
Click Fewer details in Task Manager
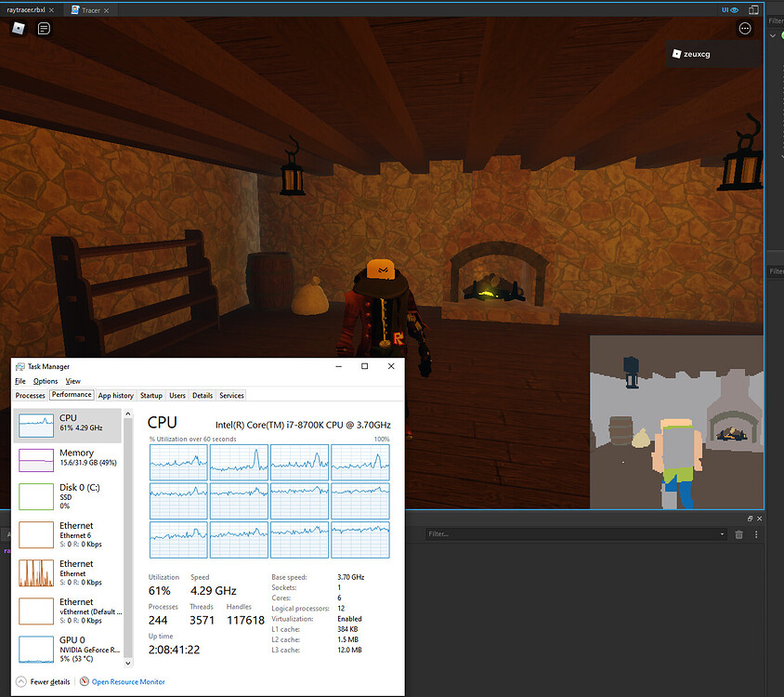[46, 681]
